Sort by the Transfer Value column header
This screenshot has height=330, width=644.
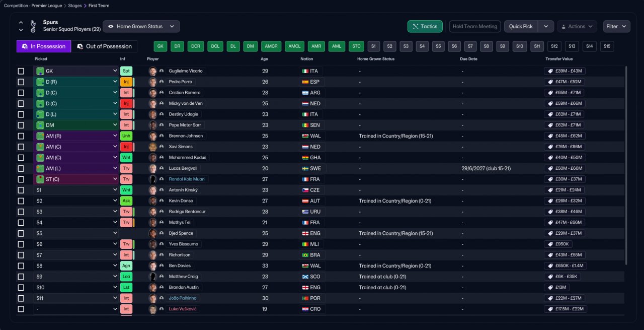(558, 59)
